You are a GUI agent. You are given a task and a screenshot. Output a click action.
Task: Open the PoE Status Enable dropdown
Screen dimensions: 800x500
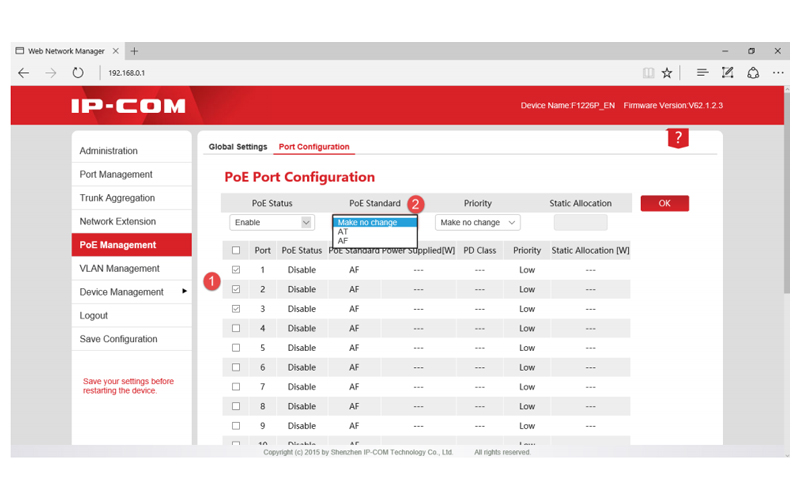pyautogui.click(x=271, y=222)
